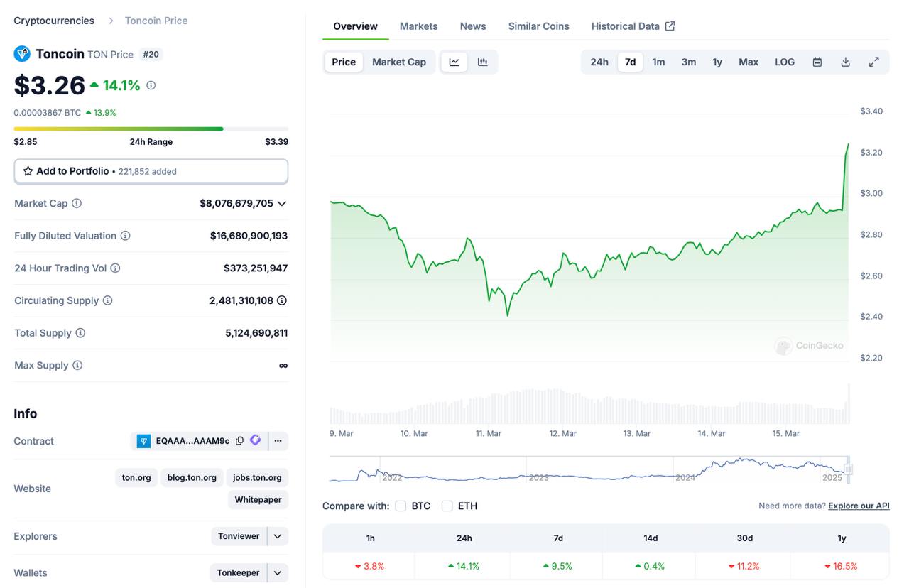Toggle Market Cap chart mode
The width and height of the screenshot is (909, 588).
point(399,62)
